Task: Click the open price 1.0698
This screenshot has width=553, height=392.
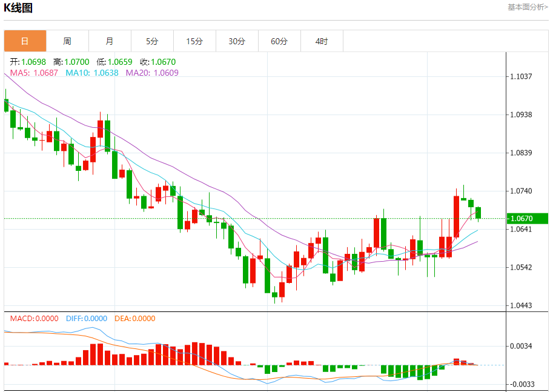Action: pos(33,62)
